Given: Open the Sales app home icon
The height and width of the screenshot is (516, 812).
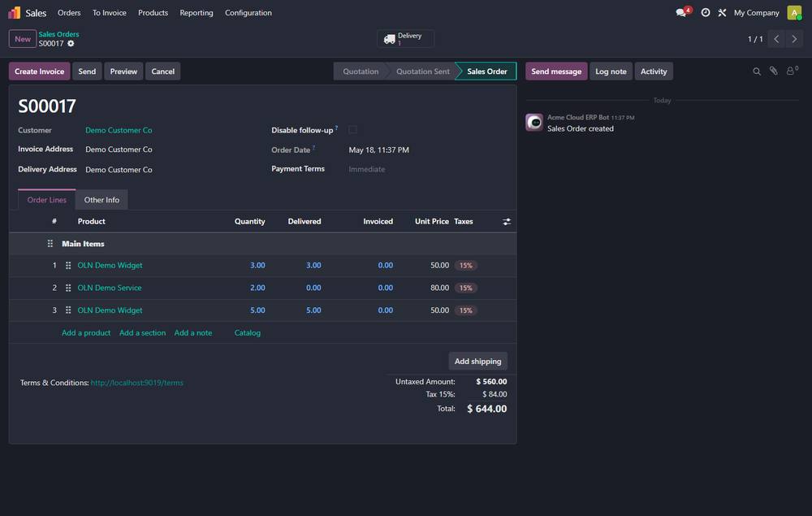Looking at the screenshot, I should coord(15,12).
